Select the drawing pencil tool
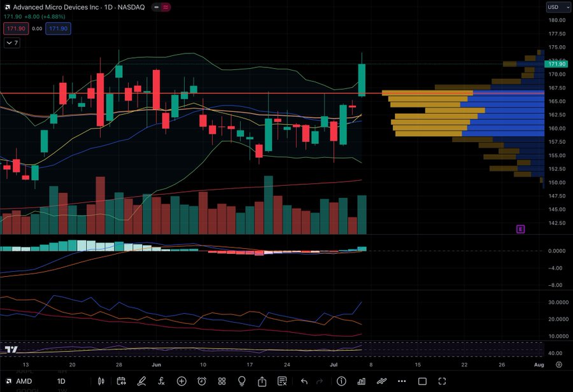This screenshot has height=392, width=573. coord(142,381)
